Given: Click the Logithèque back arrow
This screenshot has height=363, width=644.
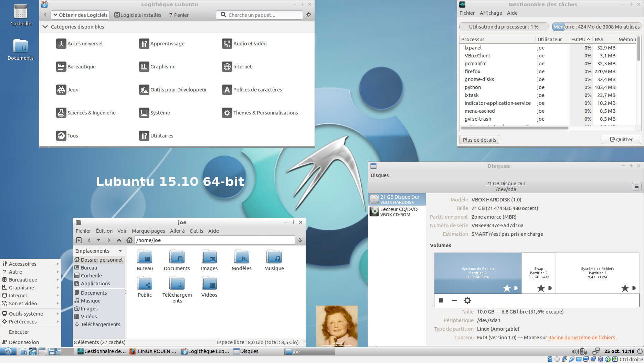Looking at the screenshot, I should [45, 15].
